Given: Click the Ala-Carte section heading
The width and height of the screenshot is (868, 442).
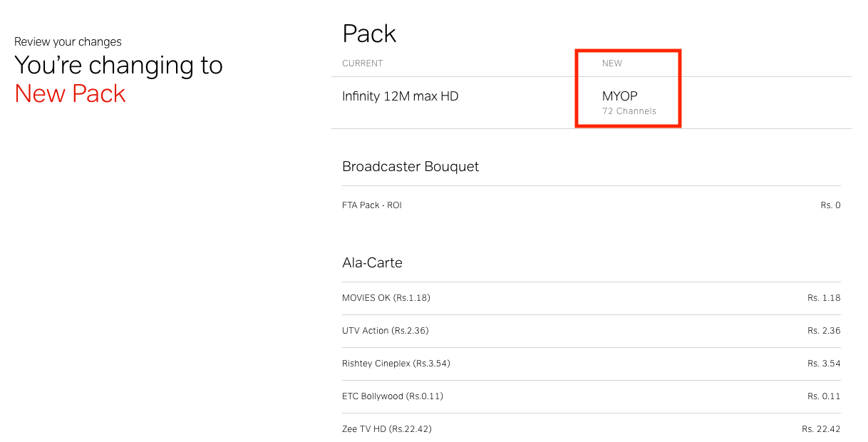Looking at the screenshot, I should coord(372,262).
